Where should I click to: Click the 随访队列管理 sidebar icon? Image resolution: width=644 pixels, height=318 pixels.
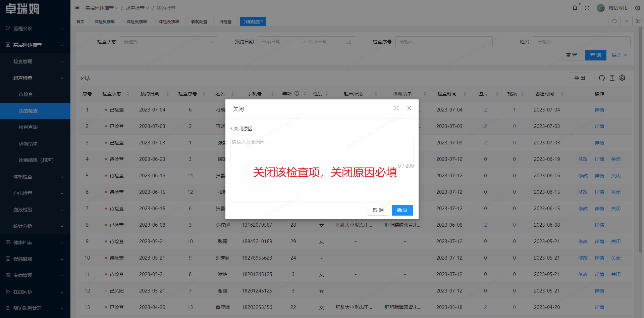point(8,308)
